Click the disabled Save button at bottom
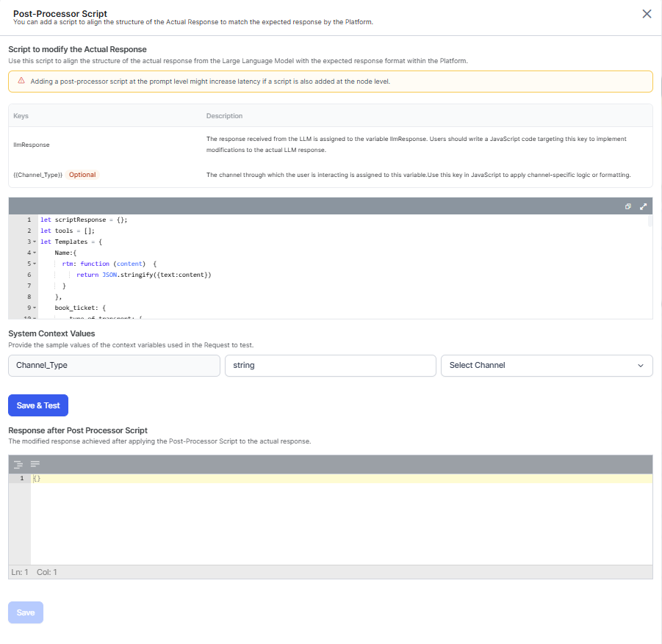Viewport: 662px width, 644px height. (26, 612)
